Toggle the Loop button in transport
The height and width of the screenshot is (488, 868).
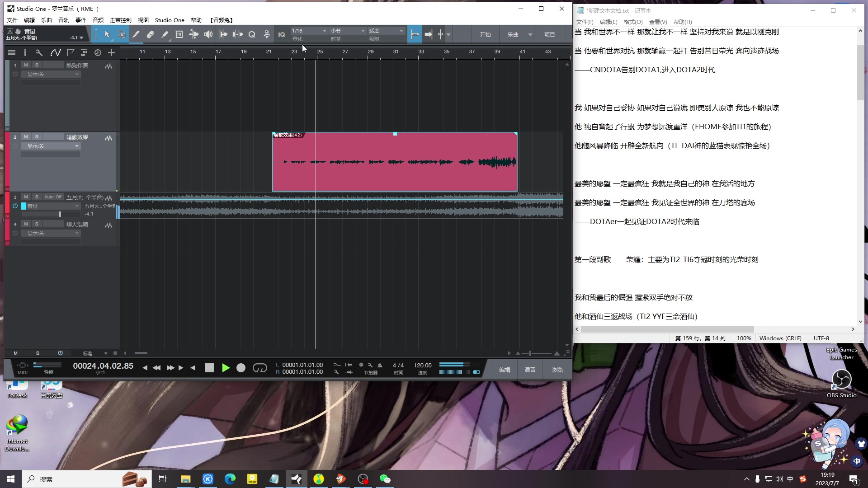coord(259,368)
